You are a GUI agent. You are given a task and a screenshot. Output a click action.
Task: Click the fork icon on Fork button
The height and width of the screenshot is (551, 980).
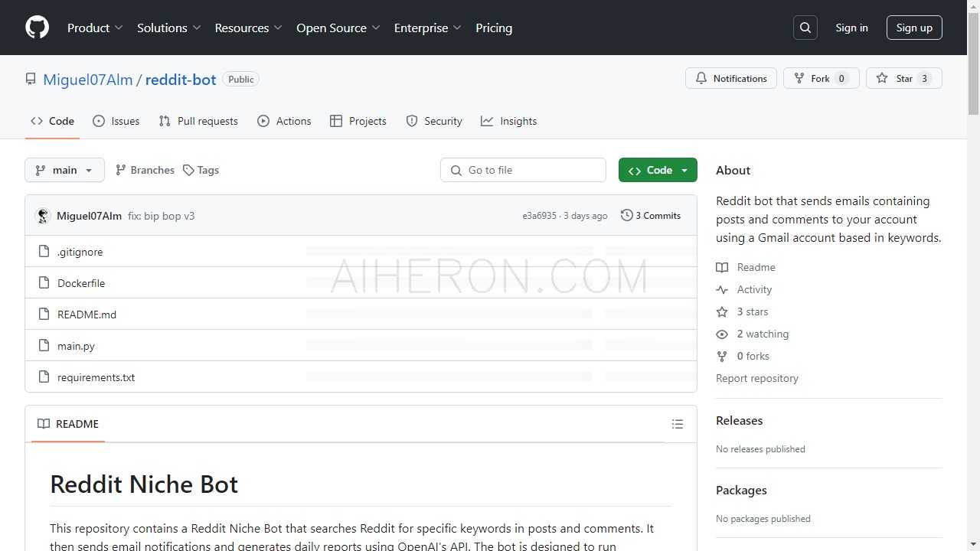[x=799, y=78]
